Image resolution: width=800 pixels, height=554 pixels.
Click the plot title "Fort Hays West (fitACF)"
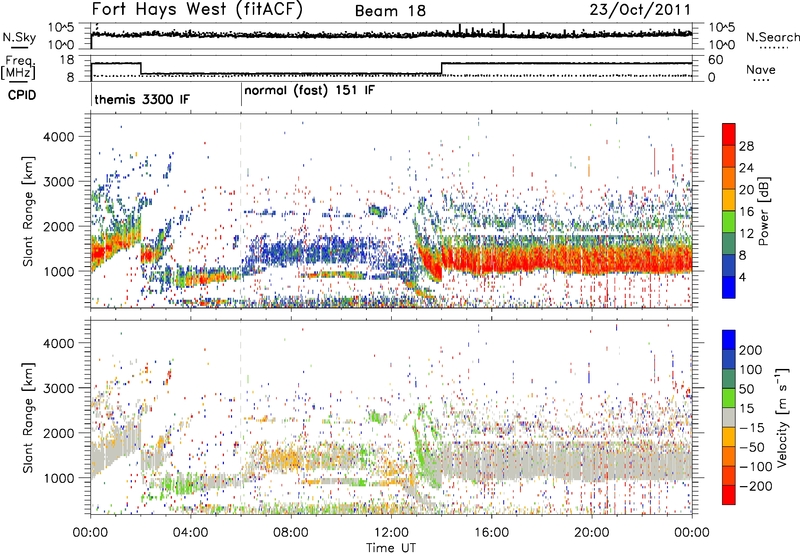tap(197, 9)
